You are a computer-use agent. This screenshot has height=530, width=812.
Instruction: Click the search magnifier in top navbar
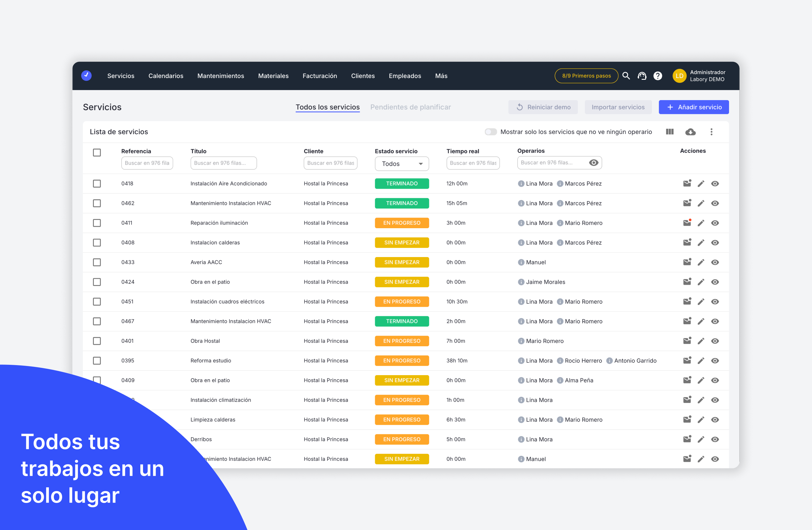click(626, 76)
